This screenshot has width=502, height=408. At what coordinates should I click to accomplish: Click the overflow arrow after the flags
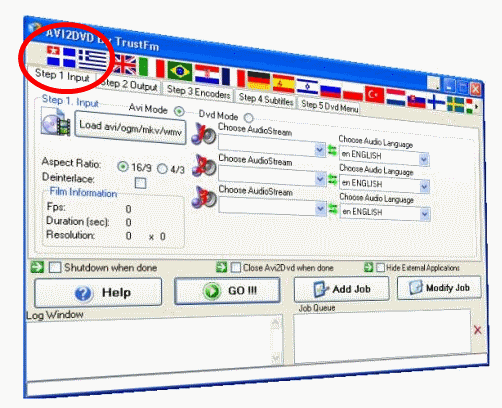477,107
